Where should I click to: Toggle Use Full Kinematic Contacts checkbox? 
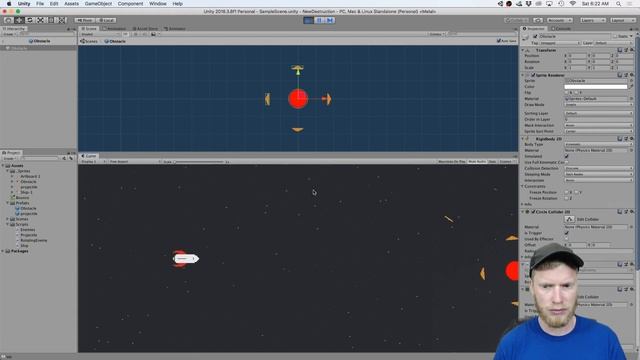(567, 162)
